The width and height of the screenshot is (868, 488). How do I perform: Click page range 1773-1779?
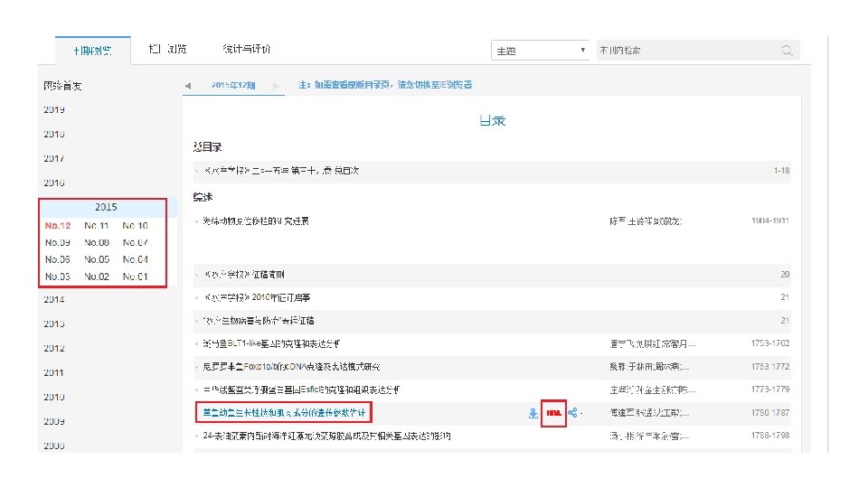770,389
